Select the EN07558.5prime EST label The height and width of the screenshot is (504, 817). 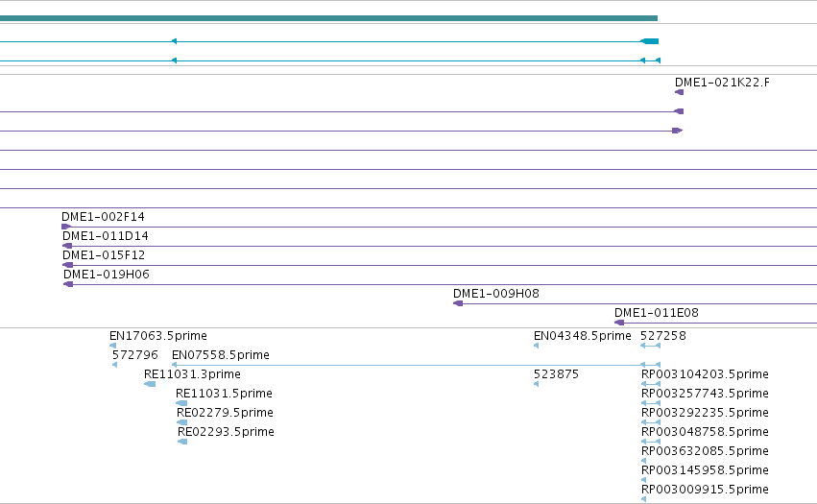(221, 355)
